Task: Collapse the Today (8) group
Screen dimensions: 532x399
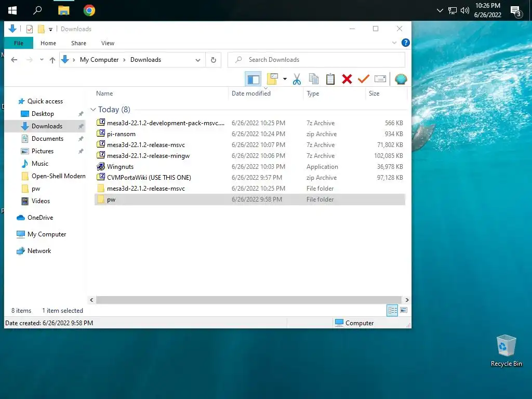Action: pos(93,110)
